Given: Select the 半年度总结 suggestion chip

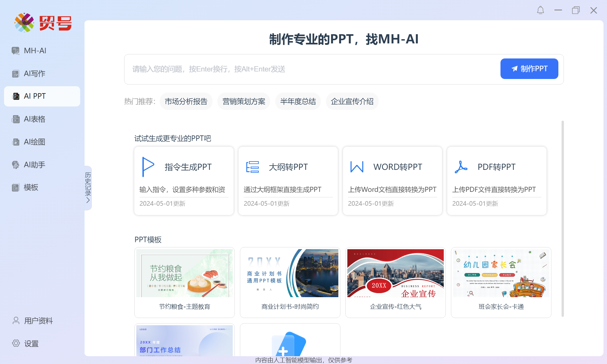Looking at the screenshot, I should 298,101.
